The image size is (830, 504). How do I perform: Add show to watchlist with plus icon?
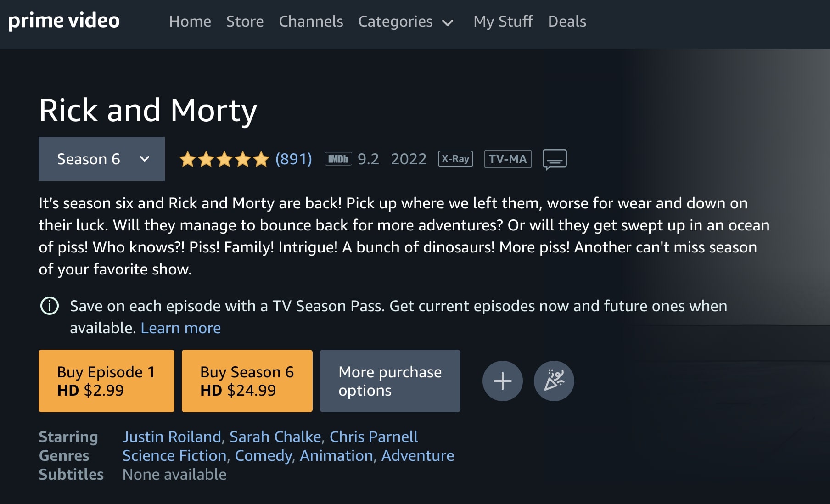click(502, 381)
